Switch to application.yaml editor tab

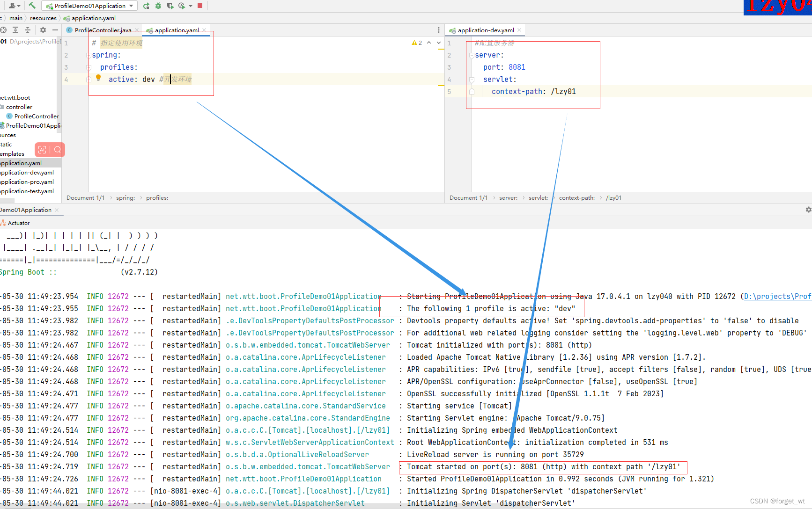tap(177, 30)
